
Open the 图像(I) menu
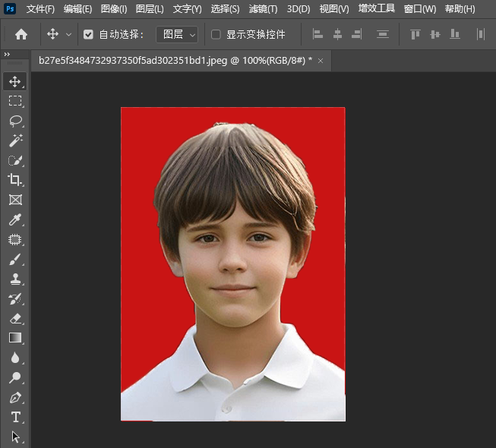(114, 9)
